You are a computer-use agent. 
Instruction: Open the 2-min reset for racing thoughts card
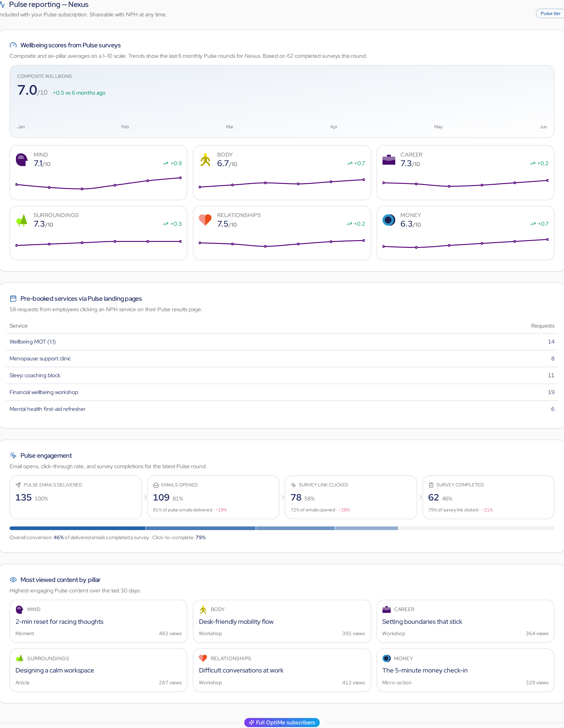[x=98, y=621]
